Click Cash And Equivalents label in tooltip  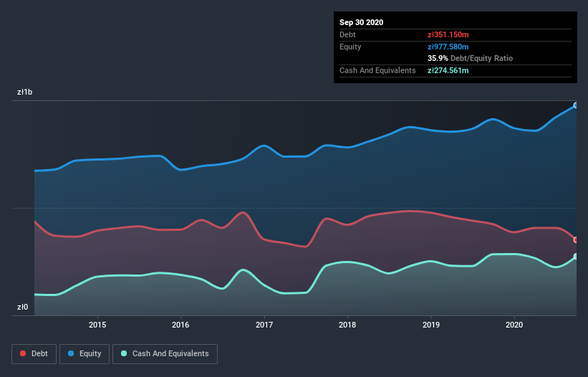(x=377, y=70)
